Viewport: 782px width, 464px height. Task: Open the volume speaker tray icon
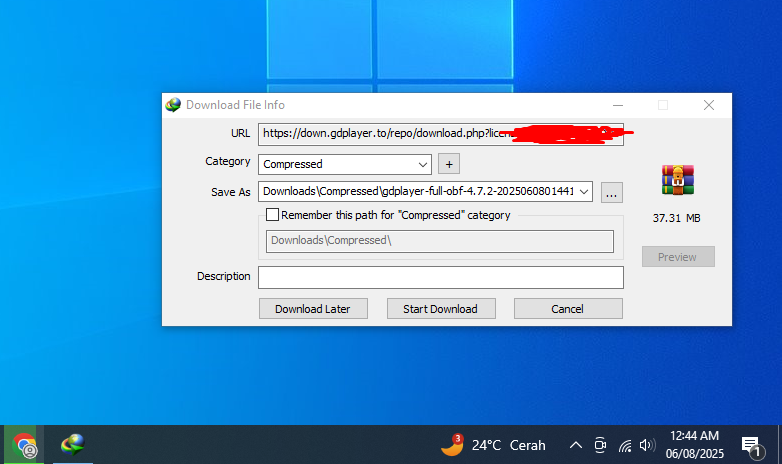pos(647,445)
